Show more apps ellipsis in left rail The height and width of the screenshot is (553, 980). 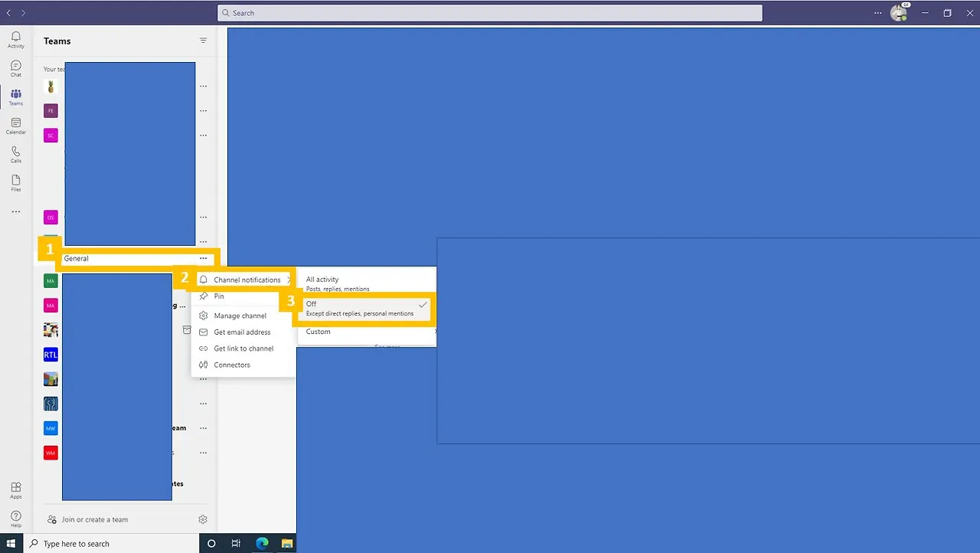(x=16, y=212)
